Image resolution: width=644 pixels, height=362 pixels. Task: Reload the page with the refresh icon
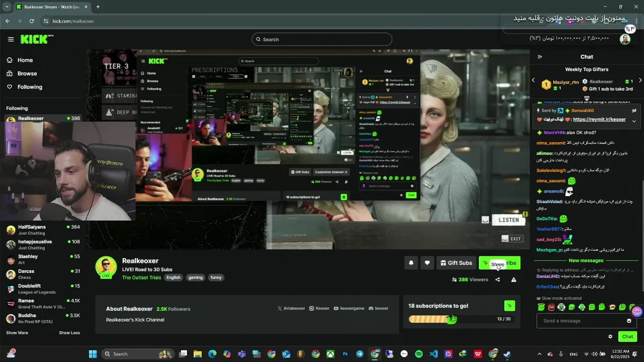pos(32,21)
